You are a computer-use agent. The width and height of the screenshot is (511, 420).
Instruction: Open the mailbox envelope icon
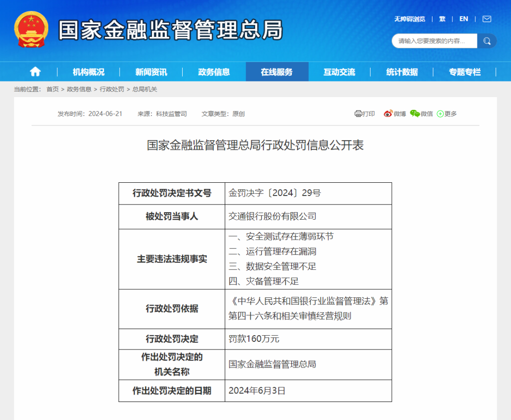[486, 19]
